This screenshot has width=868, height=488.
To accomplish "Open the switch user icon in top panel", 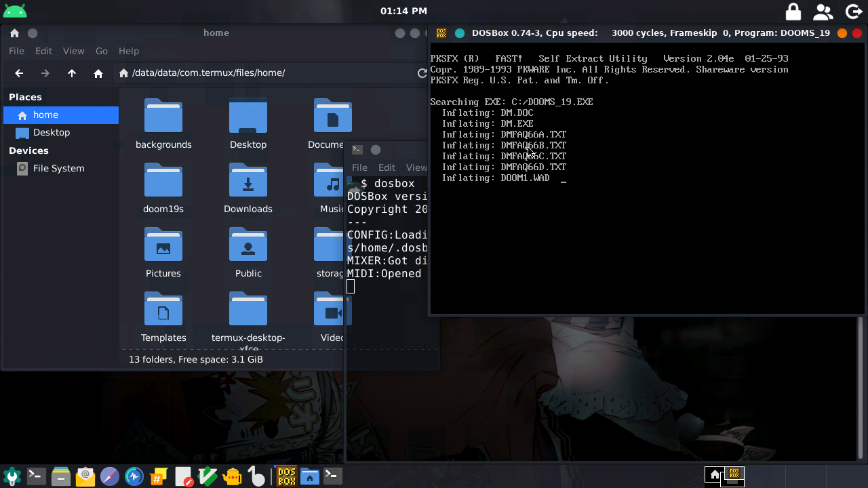I will click(x=823, y=12).
